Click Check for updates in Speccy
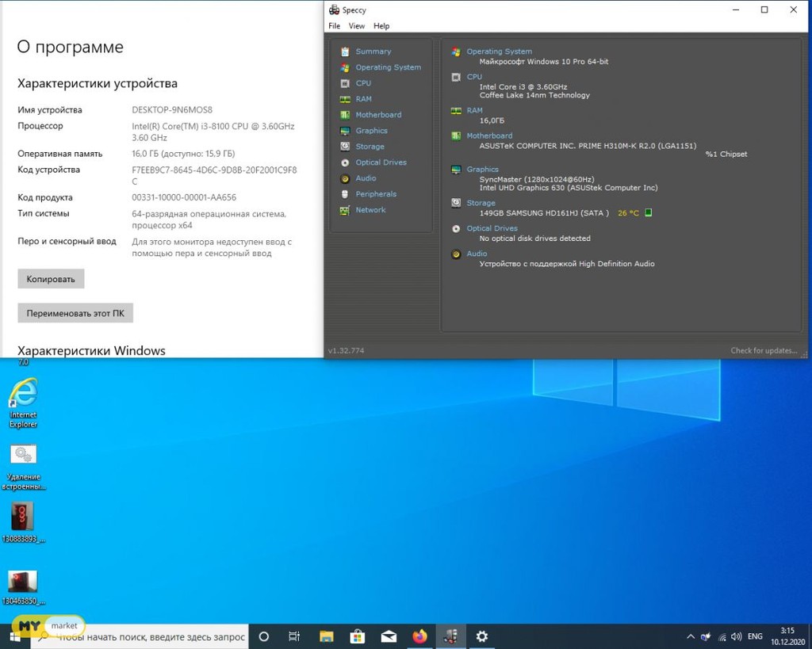This screenshot has width=812, height=649. click(x=764, y=350)
